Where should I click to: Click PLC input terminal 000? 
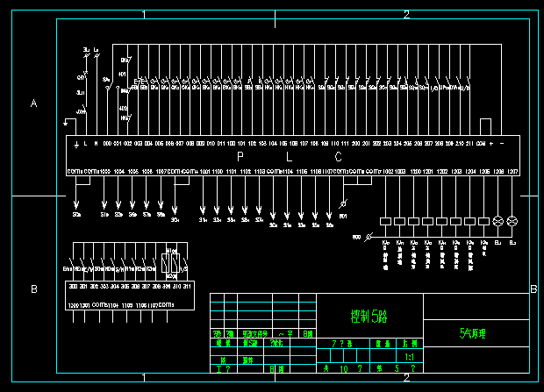point(107,144)
